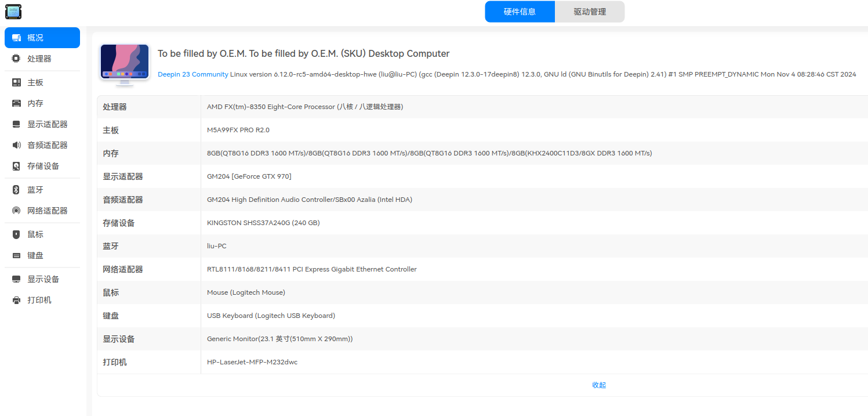Click the 显示设备 row label in the table
868x416 pixels.
pyautogui.click(x=119, y=339)
